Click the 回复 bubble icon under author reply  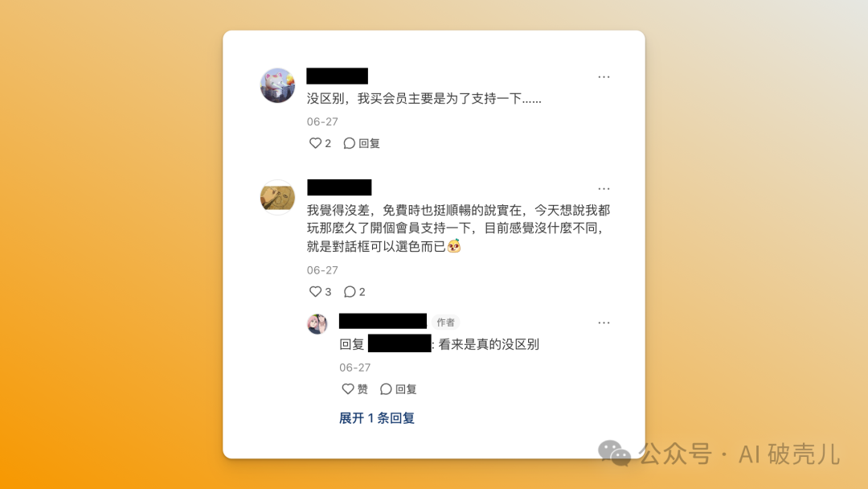(x=386, y=389)
